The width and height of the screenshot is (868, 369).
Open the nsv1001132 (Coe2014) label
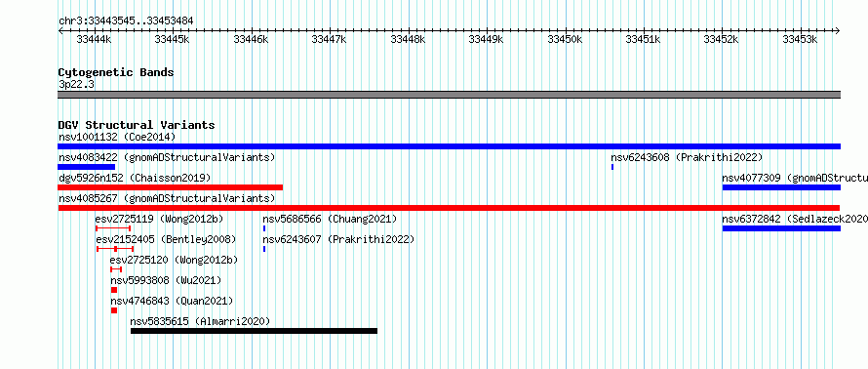[117, 137]
